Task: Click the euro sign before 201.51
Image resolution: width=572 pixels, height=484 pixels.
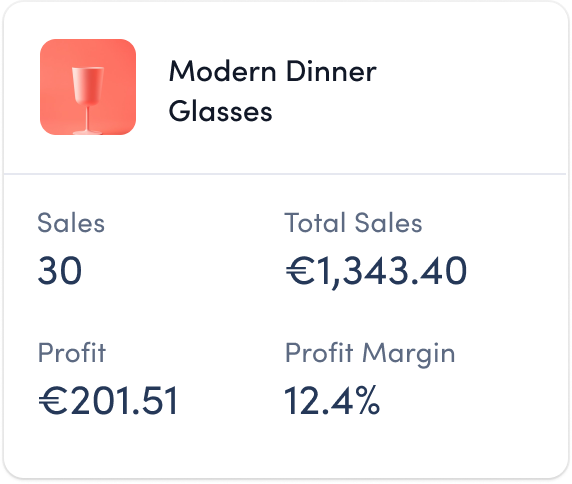Action: click(x=53, y=401)
